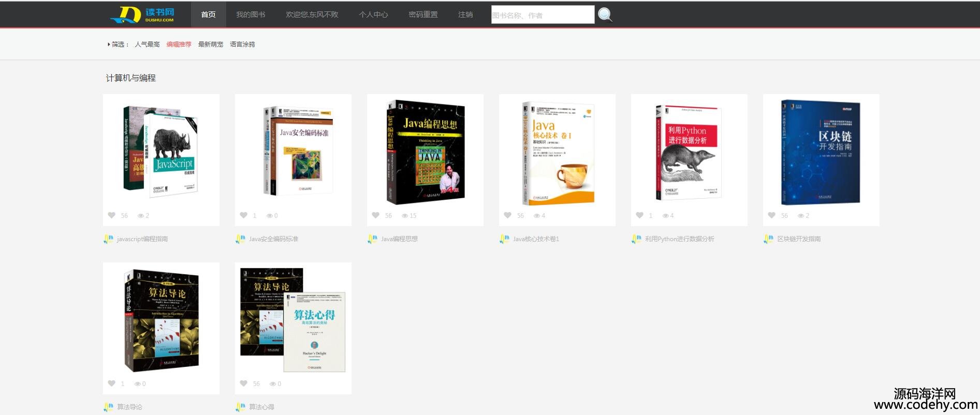Open 个人中心 from the top menu
Image resolution: width=980 pixels, height=415 pixels.
pos(373,14)
